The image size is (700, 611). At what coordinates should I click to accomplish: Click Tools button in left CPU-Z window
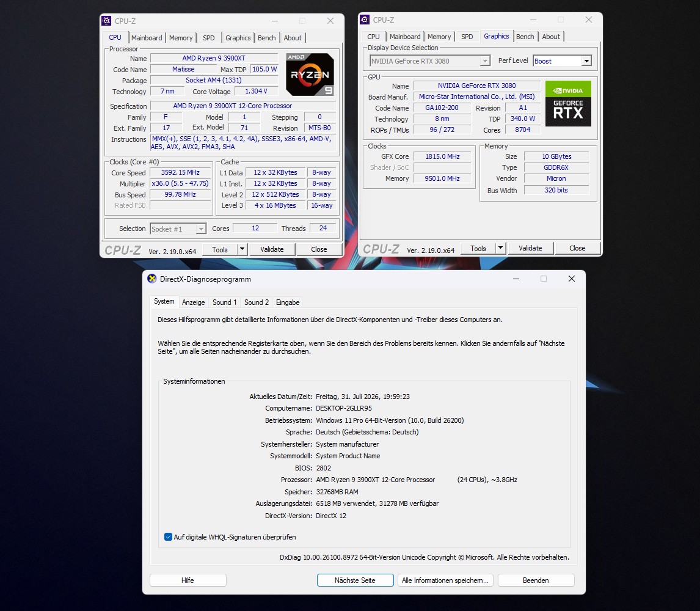[x=220, y=249]
